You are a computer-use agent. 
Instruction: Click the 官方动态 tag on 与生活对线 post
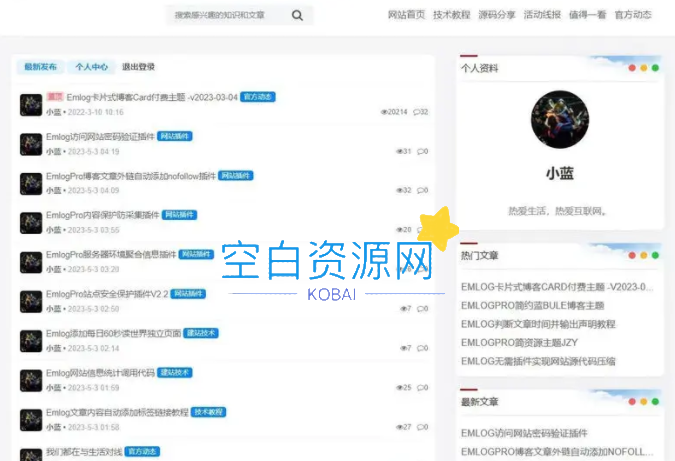(142, 452)
